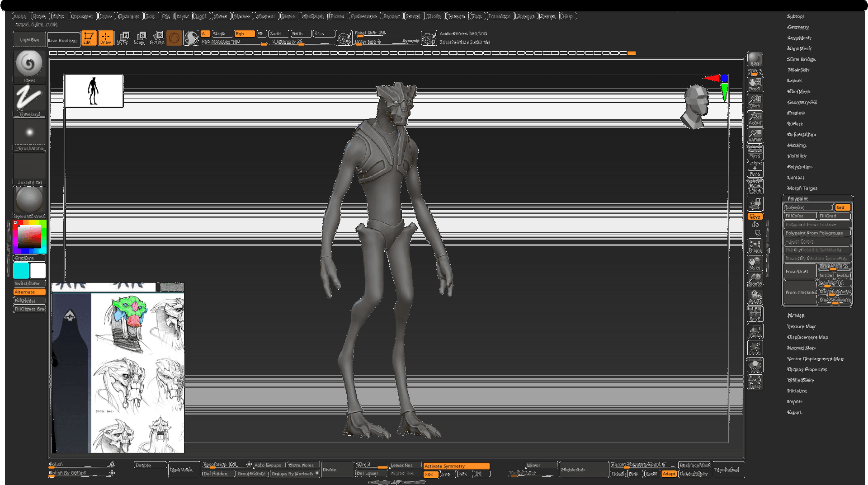Image resolution: width=868 pixels, height=485 pixels.
Task: Click the Rotate icon in right shelf
Action: click(x=755, y=297)
